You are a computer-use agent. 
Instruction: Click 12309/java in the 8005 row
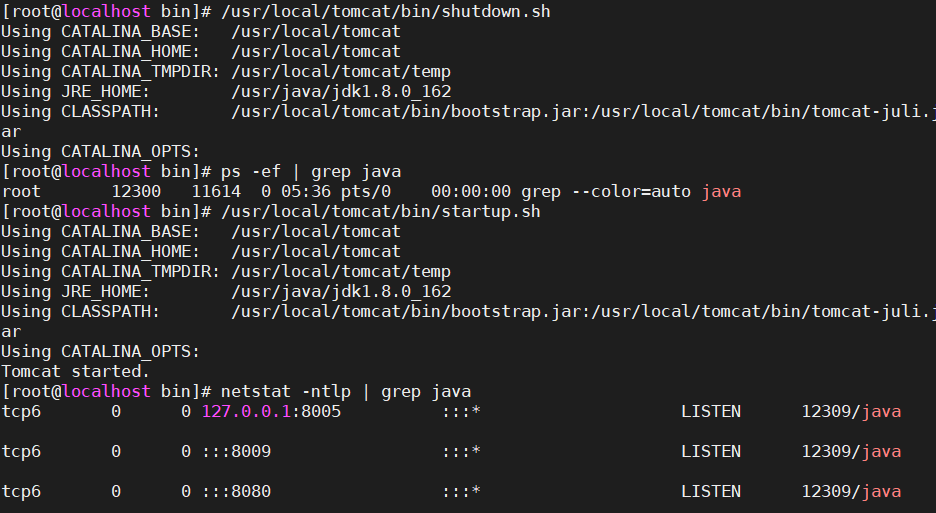851,411
